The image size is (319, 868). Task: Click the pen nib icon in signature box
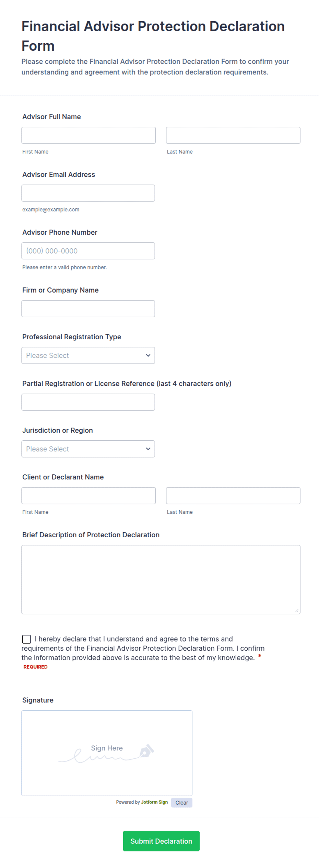(x=147, y=750)
